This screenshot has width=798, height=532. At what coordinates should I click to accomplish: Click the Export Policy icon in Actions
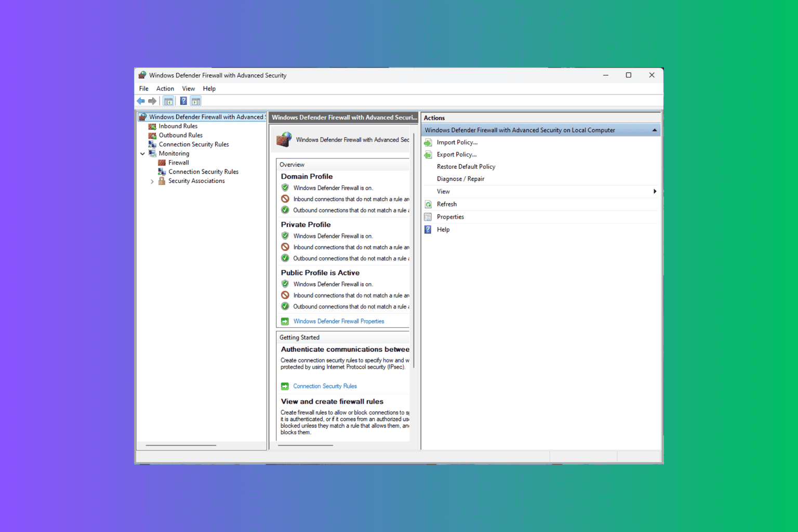pos(428,155)
